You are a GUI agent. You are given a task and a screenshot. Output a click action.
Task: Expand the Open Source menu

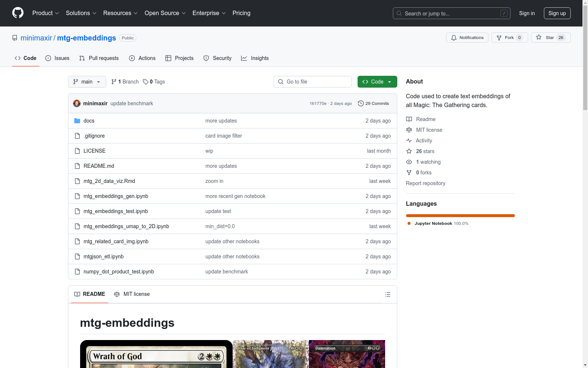(165, 13)
